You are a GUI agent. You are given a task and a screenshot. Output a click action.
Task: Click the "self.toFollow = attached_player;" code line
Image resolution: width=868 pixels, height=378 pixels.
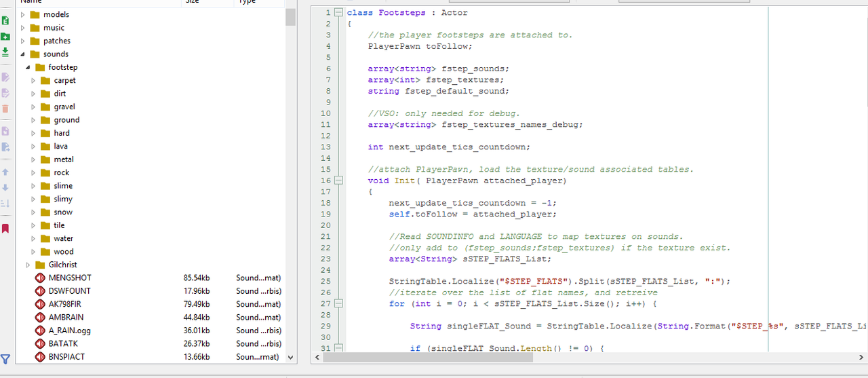click(473, 214)
